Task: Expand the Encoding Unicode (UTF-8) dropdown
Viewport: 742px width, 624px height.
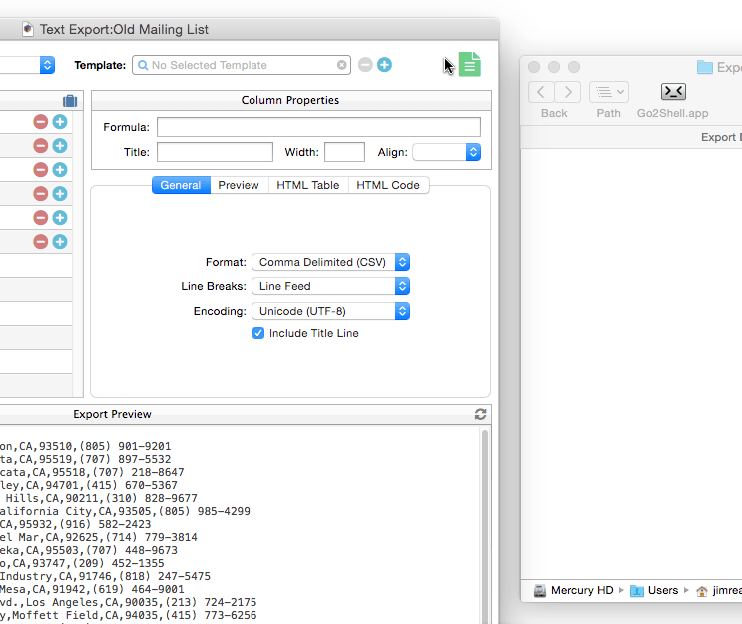Action: point(331,311)
